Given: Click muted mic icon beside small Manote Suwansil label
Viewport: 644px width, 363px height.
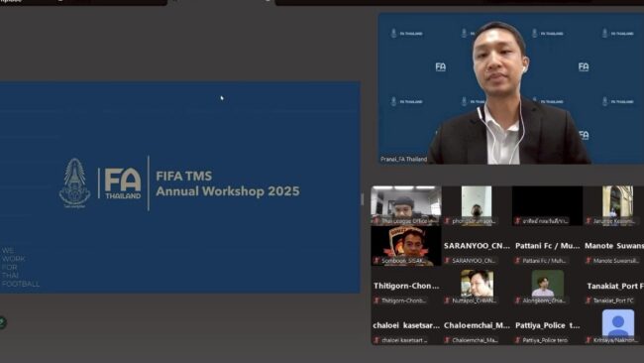Looking at the screenshot, I should coord(589,261).
